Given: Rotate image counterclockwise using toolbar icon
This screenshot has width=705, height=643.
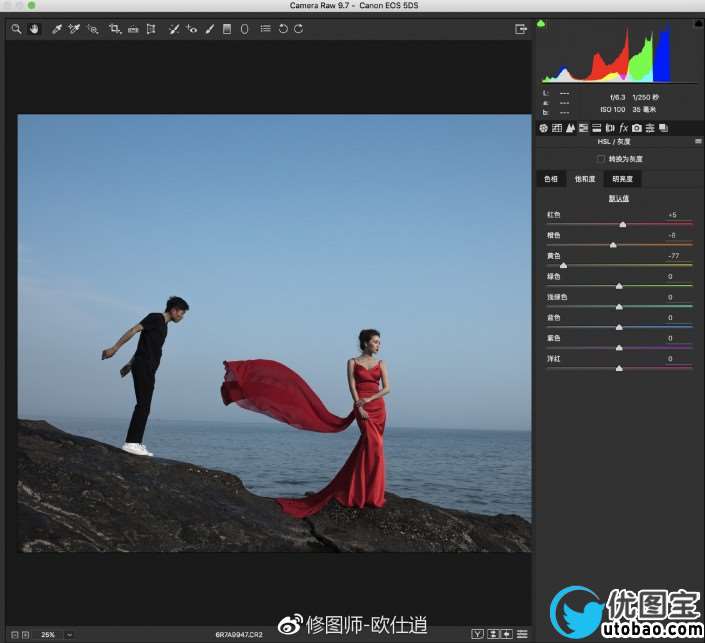Looking at the screenshot, I should point(283,29).
